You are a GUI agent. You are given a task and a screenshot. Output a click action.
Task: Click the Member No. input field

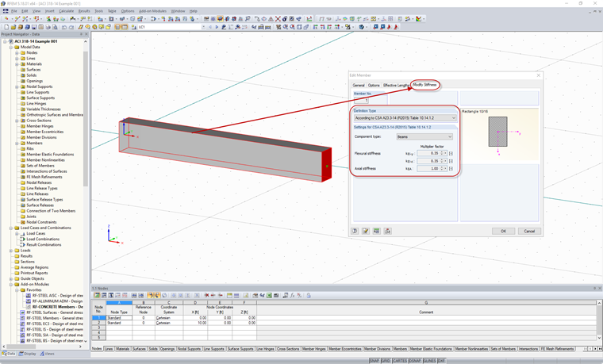(x=361, y=101)
